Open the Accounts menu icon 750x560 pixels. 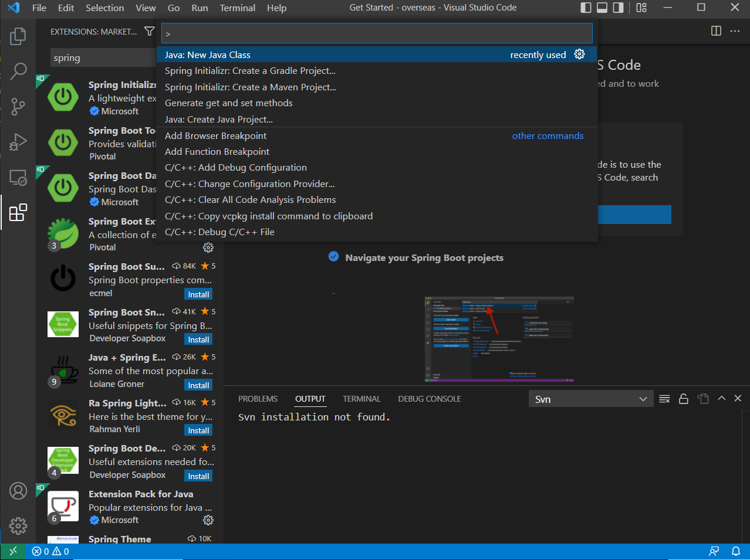click(x=18, y=491)
